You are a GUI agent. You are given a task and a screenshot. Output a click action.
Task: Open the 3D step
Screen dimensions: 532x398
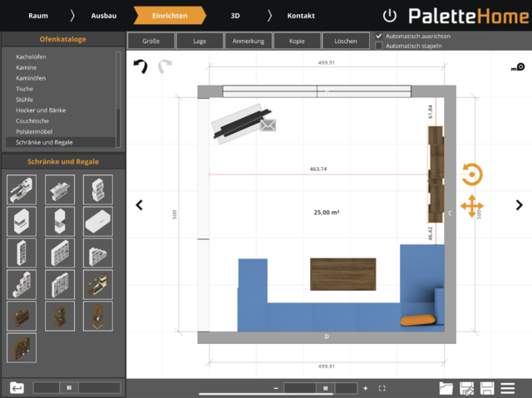[x=235, y=16]
